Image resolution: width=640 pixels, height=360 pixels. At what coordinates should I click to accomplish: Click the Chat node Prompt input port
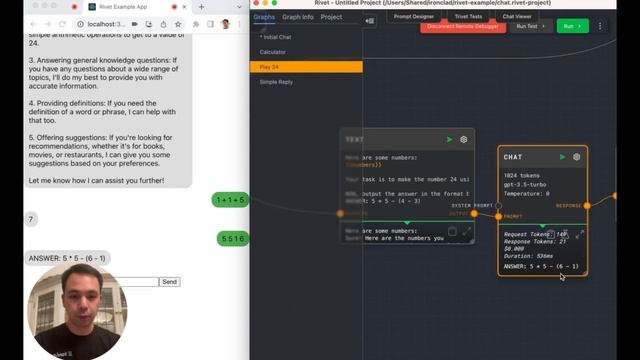tap(498, 216)
